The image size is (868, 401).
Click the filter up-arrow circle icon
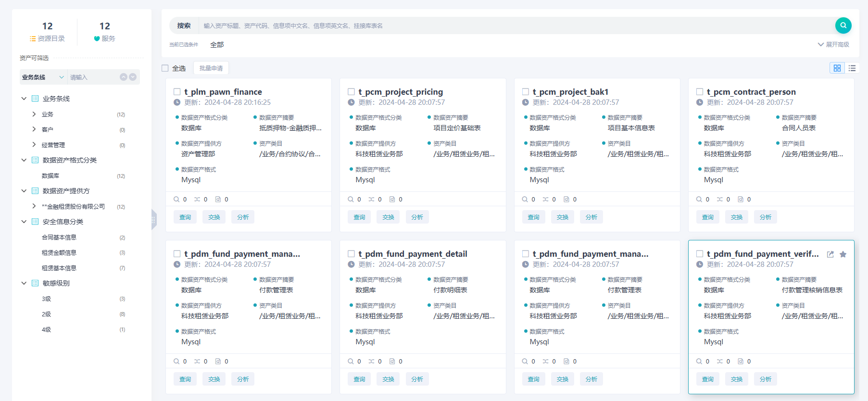[x=124, y=77]
